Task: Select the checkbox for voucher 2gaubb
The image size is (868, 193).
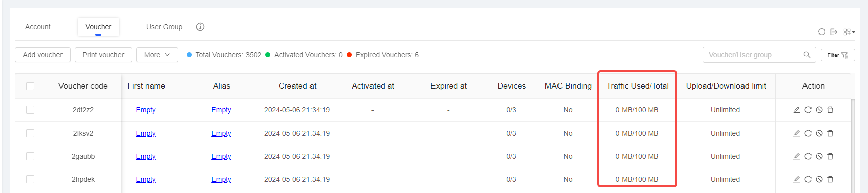Action: tap(30, 156)
